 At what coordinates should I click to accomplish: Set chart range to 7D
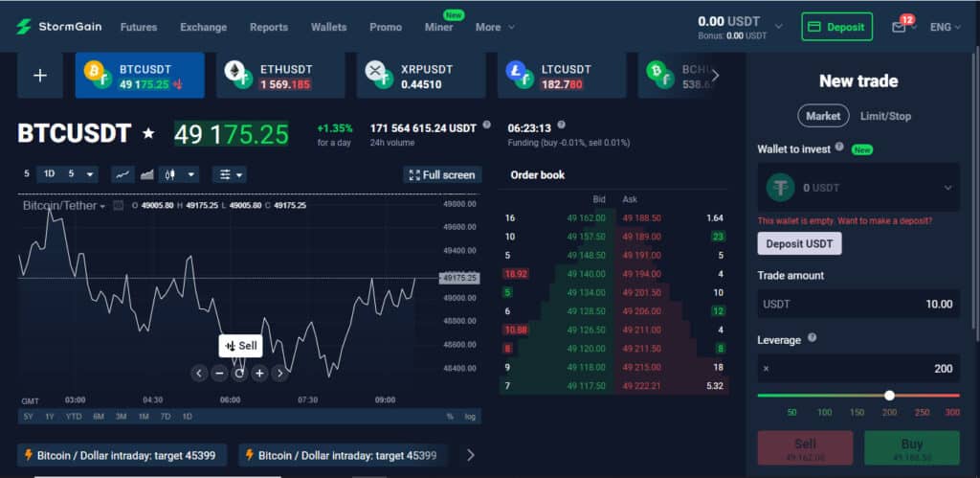(x=166, y=417)
